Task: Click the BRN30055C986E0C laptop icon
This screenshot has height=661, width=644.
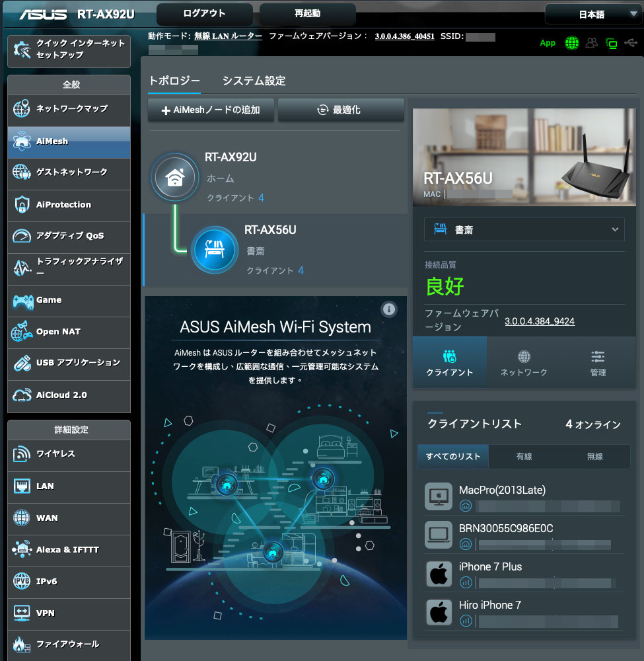Action: tap(439, 535)
